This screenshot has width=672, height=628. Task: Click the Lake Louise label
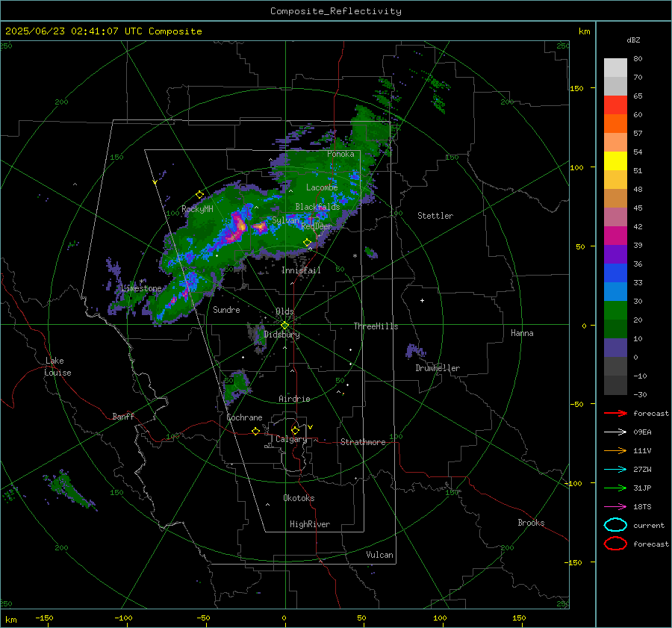57,367
